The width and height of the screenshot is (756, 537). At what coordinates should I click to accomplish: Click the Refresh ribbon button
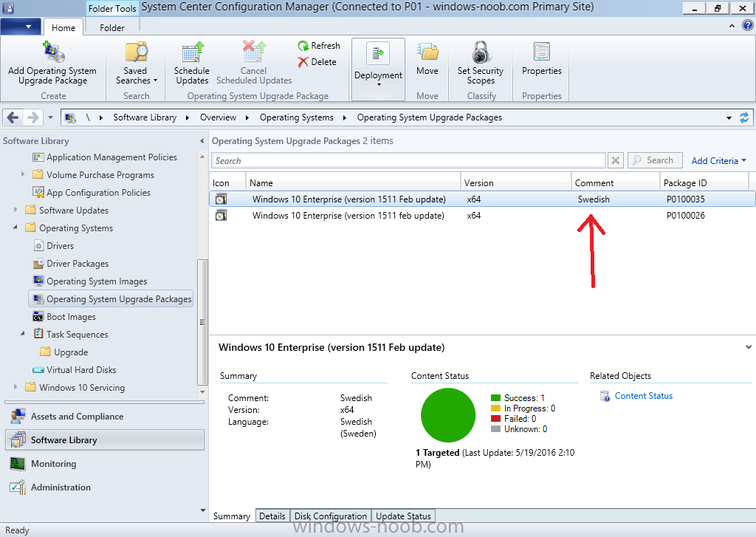coord(319,46)
